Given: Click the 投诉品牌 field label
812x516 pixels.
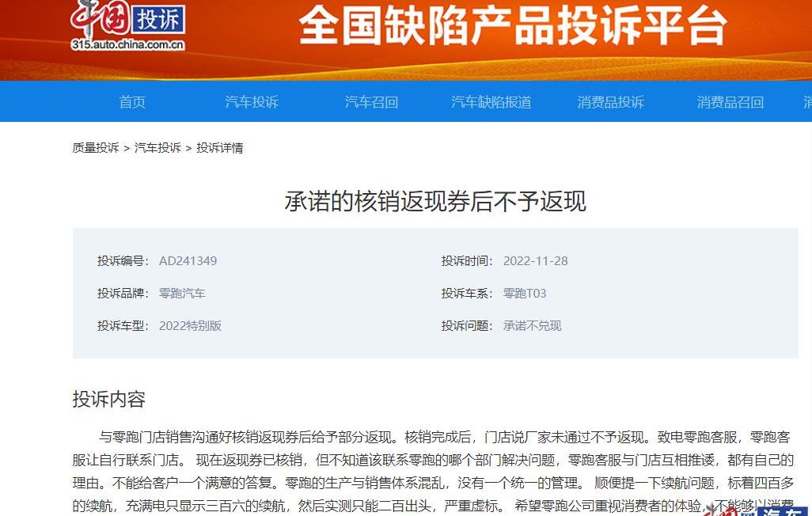Looking at the screenshot, I should (x=123, y=294).
